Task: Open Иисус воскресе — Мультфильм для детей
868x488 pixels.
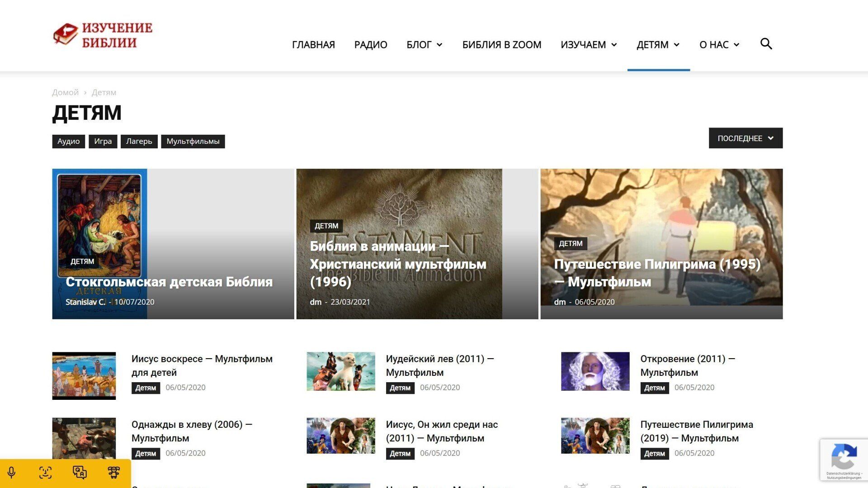Action: point(202,365)
